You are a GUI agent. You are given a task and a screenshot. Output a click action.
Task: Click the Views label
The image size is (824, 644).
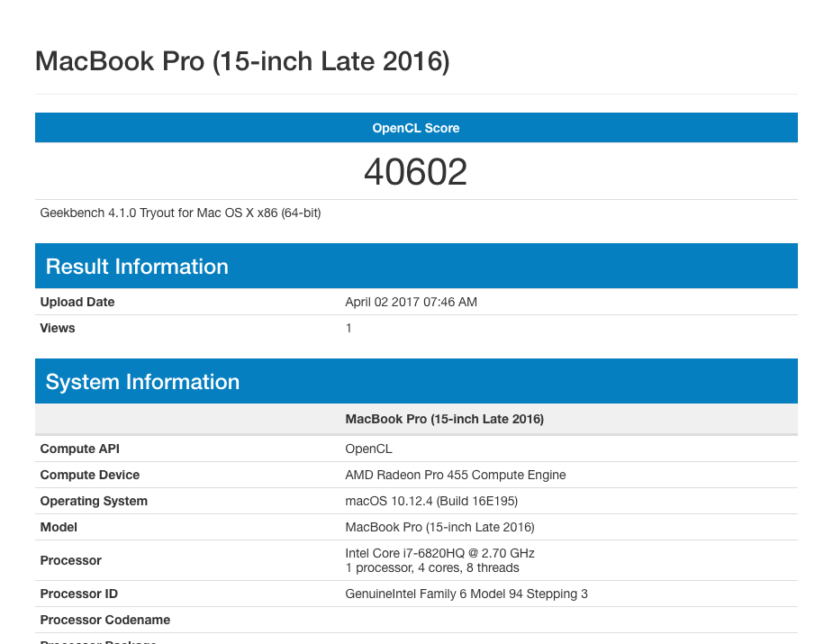58,328
